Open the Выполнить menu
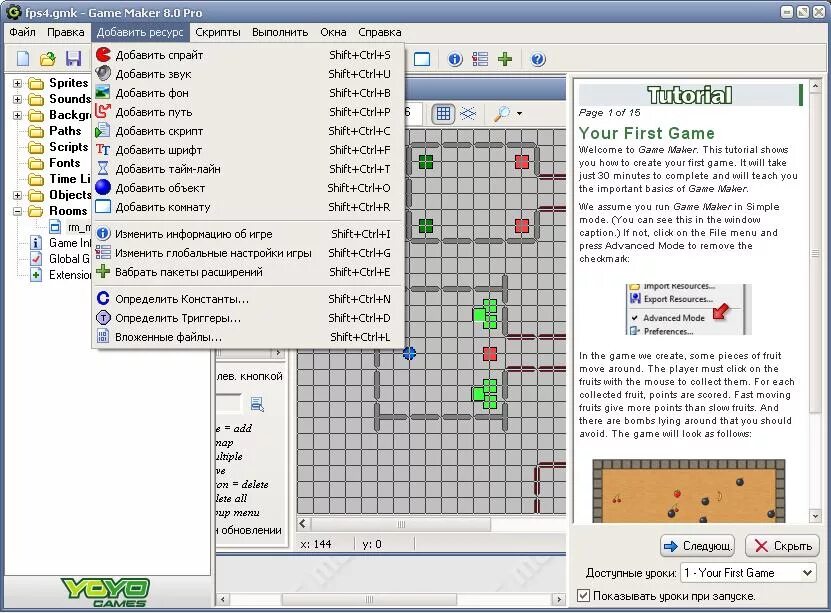Image resolution: width=831 pixels, height=613 pixels. (280, 32)
